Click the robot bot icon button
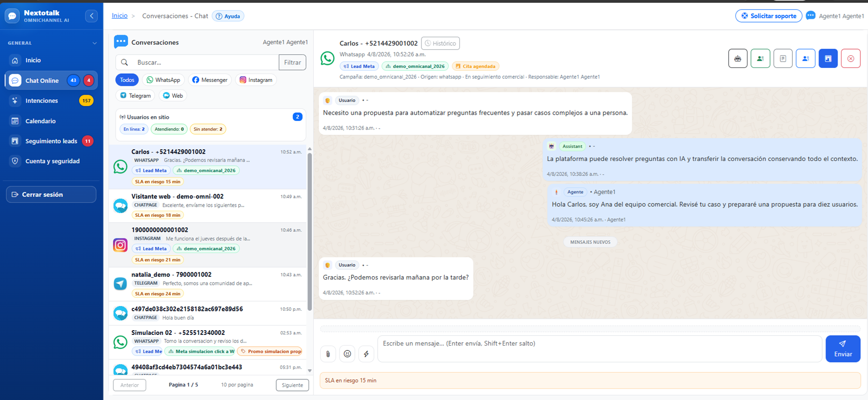868x400 pixels. pyautogui.click(x=738, y=58)
